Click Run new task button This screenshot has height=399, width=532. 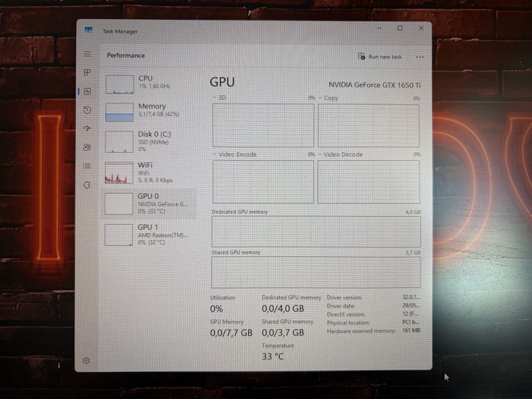380,57
